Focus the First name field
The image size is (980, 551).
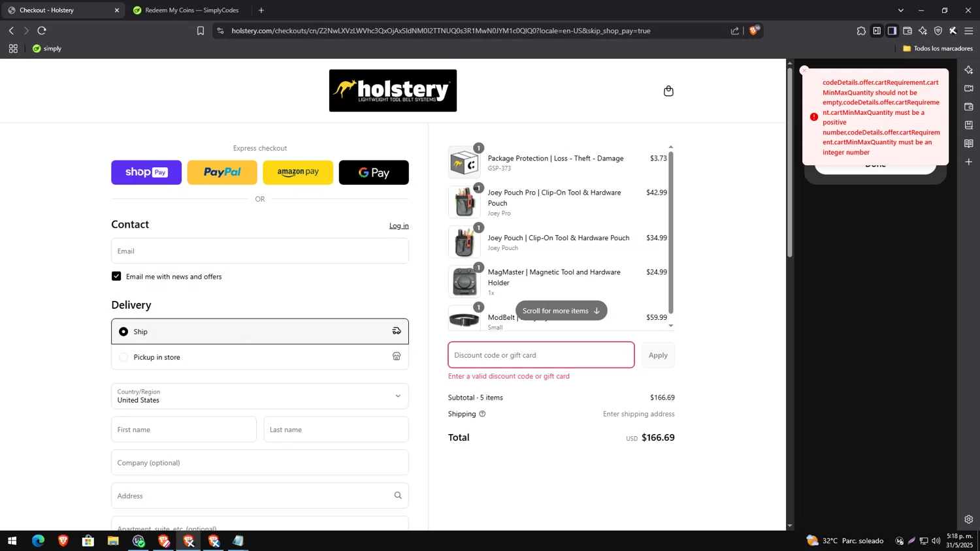(x=184, y=430)
